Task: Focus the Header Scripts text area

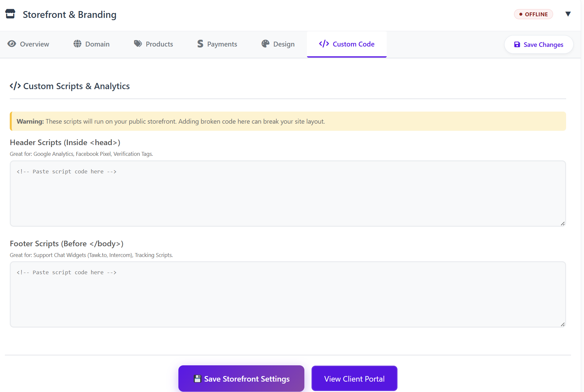Action: coord(288,194)
